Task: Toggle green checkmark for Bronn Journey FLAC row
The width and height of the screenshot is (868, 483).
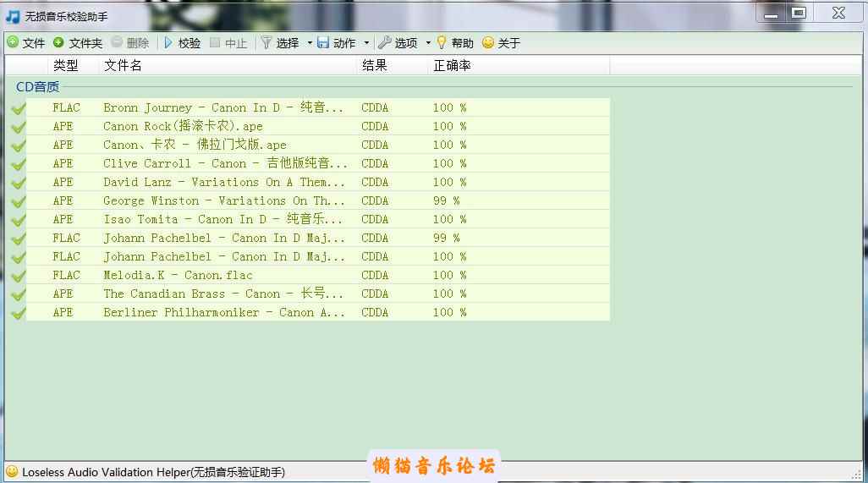Action: (18, 108)
